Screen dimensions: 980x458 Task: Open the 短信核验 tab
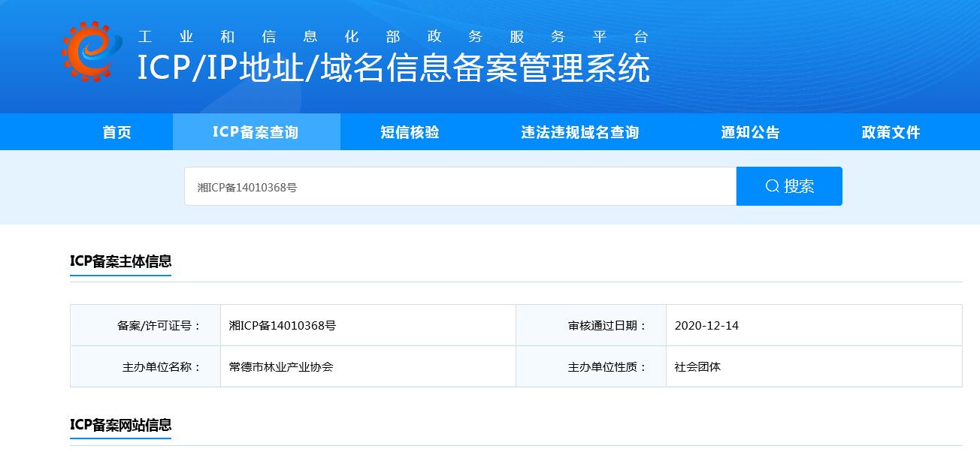coord(410,132)
